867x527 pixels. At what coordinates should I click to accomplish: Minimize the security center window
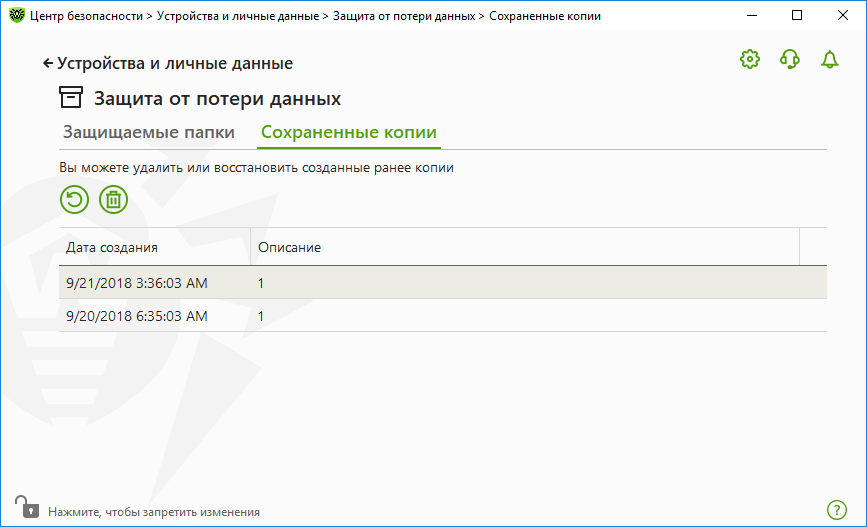click(751, 15)
